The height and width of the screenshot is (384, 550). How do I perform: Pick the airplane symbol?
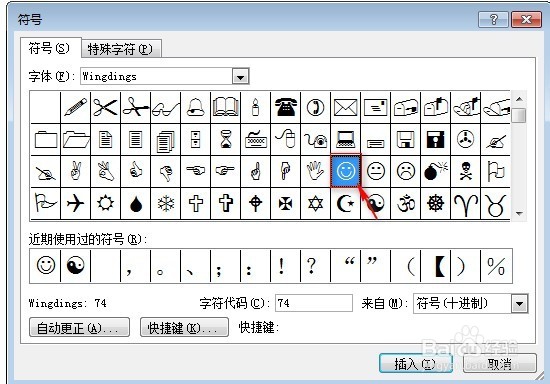pos(75,203)
